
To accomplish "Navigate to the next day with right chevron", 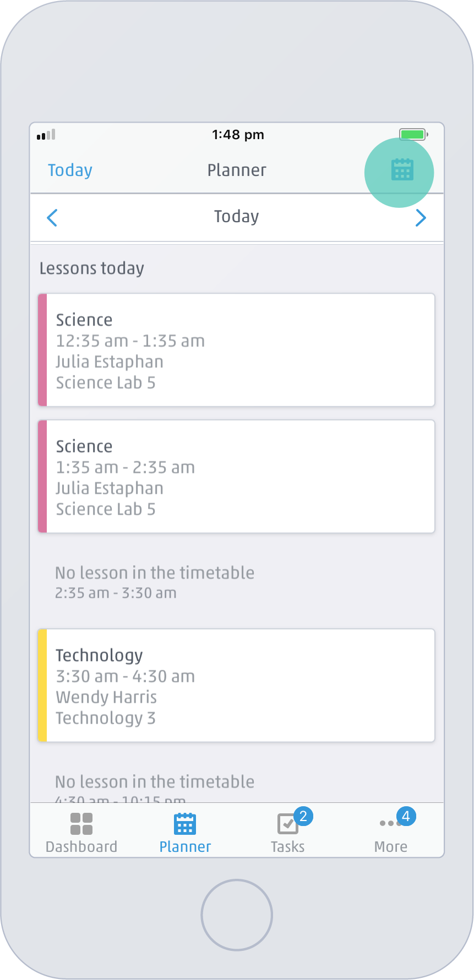I will (421, 218).
